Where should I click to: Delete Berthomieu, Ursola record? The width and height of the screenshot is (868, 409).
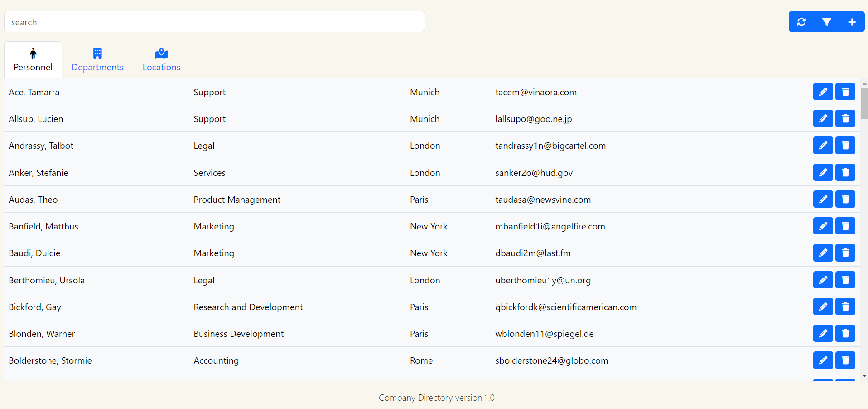845,280
